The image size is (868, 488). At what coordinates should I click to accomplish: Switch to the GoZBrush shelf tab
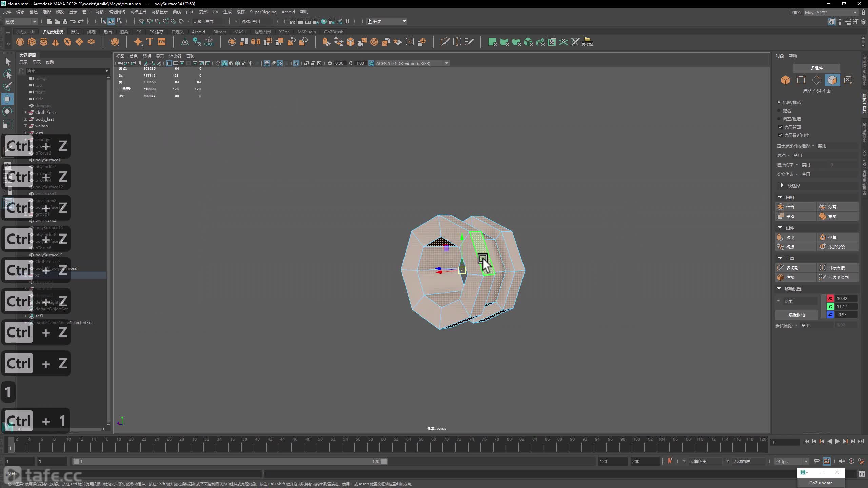(x=334, y=32)
